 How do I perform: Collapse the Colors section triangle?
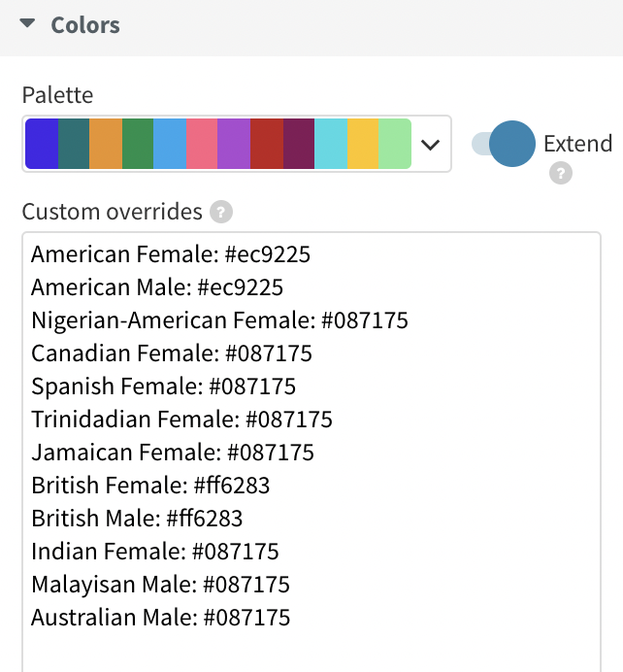[x=27, y=24]
